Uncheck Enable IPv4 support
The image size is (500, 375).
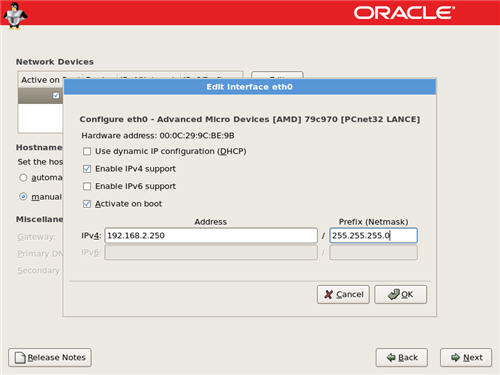tap(87, 169)
